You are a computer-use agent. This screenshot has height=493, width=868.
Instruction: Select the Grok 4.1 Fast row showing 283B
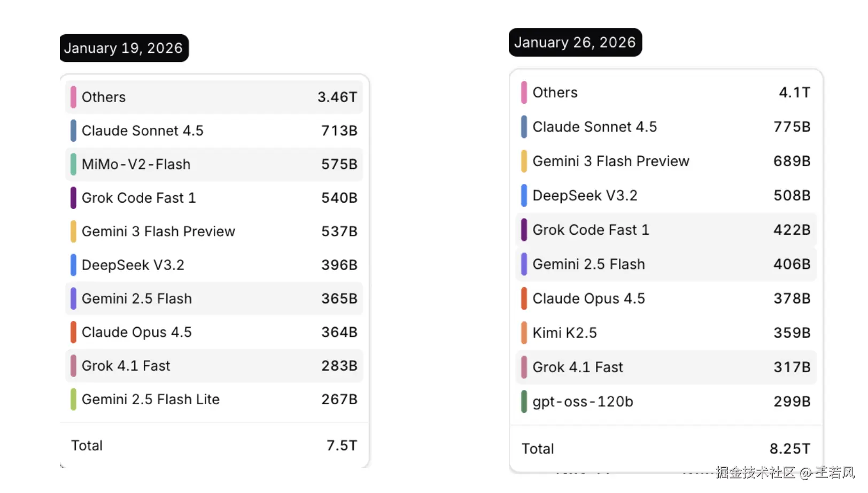coord(214,366)
